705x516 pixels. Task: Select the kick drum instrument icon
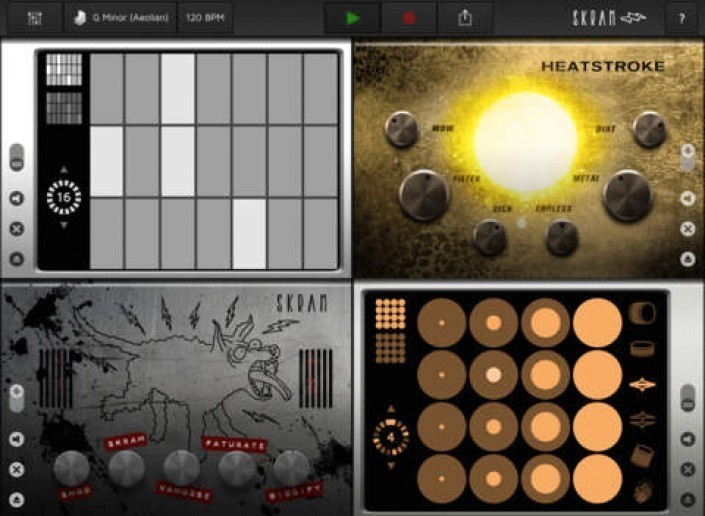coord(642,313)
